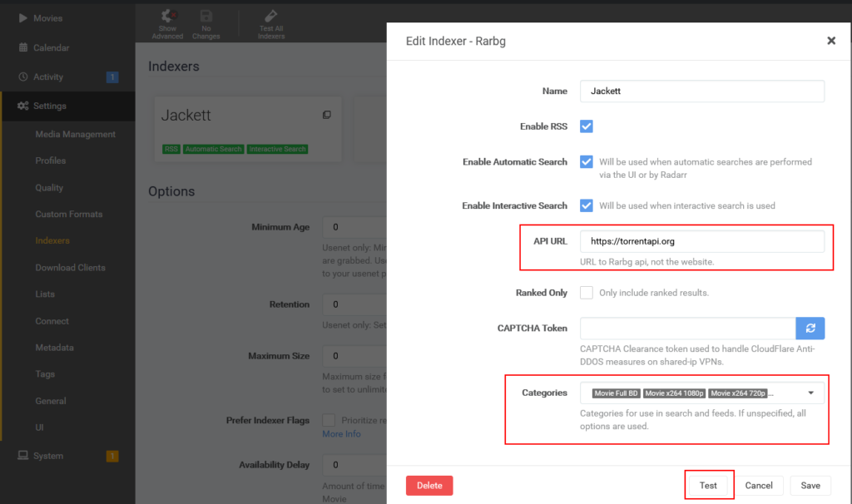Click the Movie x264 1080p category tag

674,393
